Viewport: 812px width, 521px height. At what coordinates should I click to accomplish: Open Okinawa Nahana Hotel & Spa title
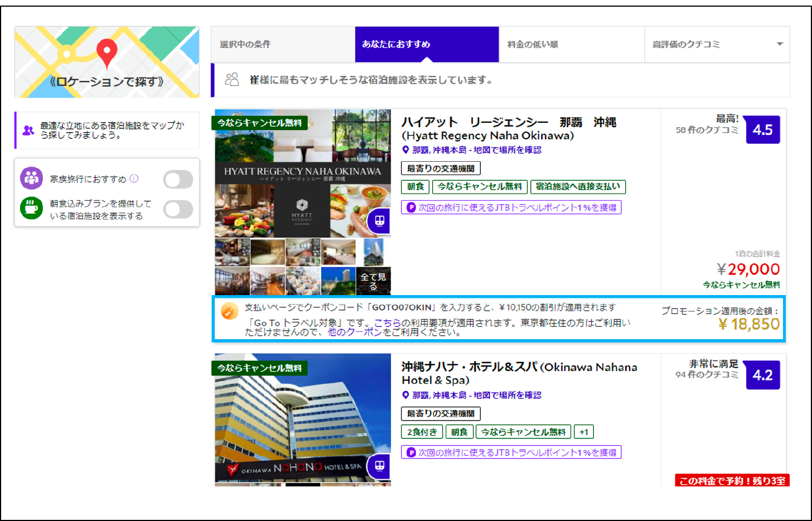click(519, 374)
